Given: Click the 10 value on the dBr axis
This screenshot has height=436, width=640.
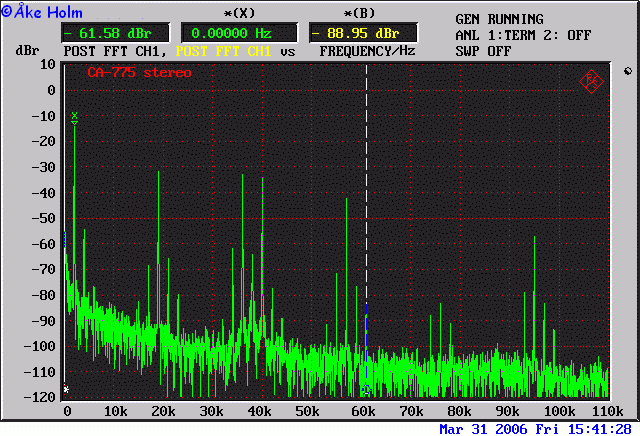Looking at the screenshot, I should coord(47,65).
